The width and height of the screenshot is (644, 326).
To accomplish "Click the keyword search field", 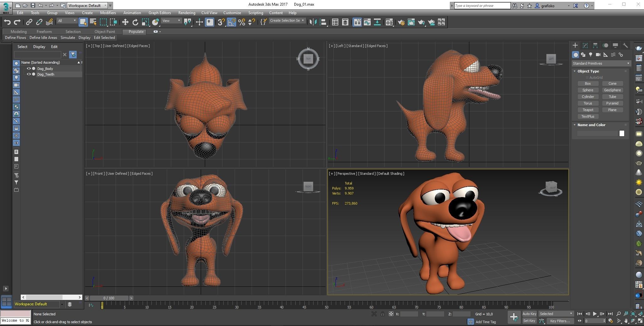I will coord(482,6).
